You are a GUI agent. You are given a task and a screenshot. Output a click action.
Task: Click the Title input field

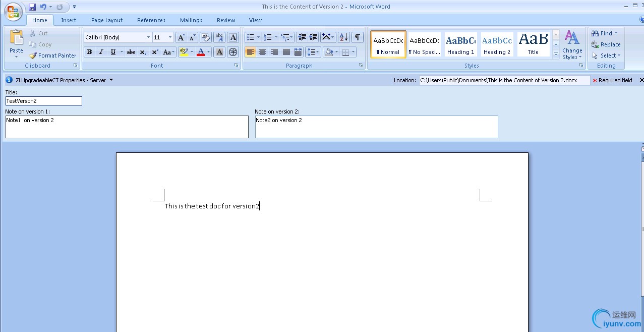[x=44, y=101]
